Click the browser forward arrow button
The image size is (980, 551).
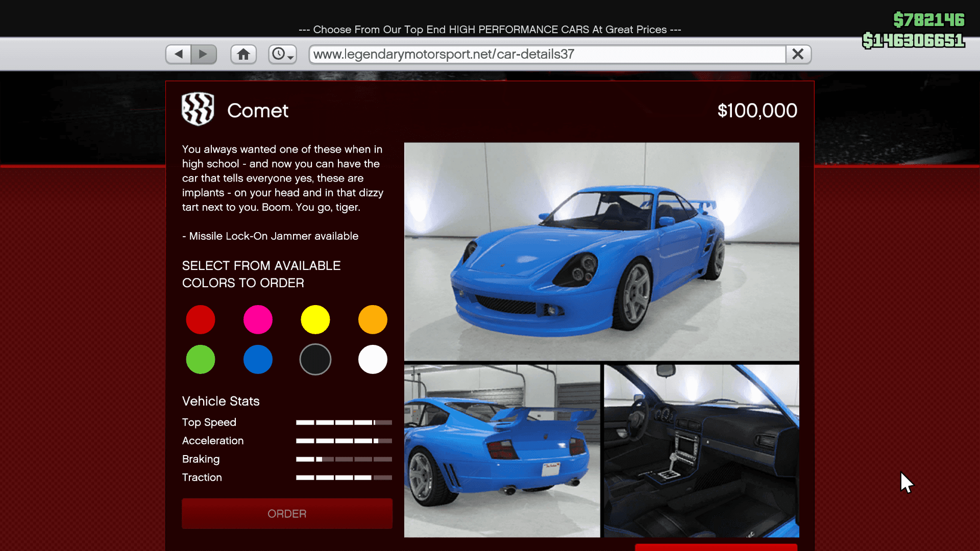coord(203,54)
